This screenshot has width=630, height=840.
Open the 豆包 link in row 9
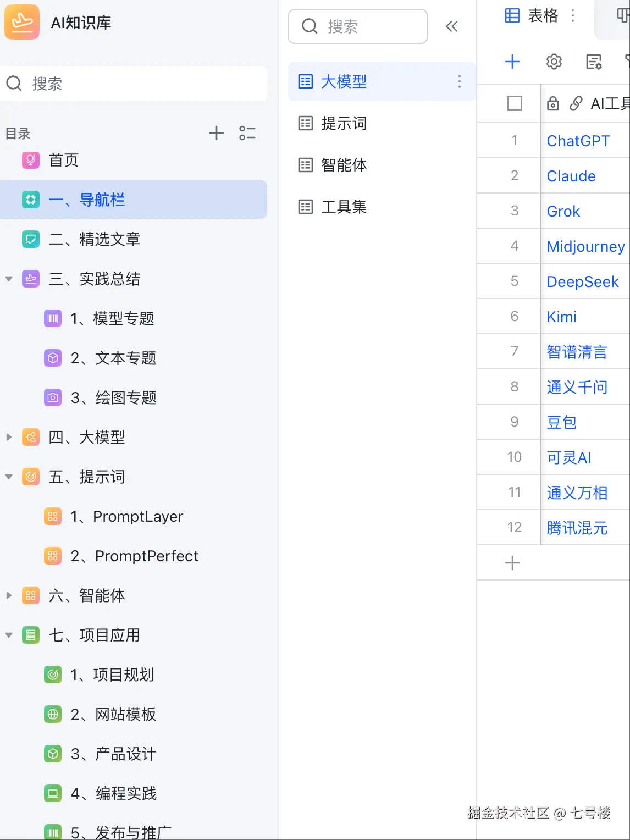(561, 422)
